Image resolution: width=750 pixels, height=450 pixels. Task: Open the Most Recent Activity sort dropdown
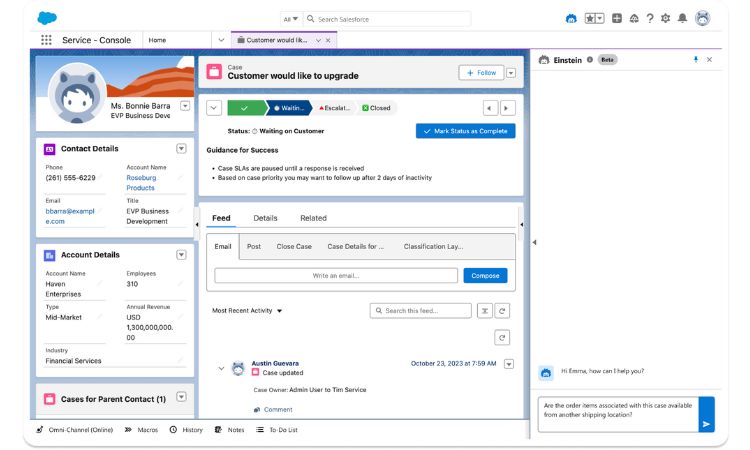(x=247, y=311)
